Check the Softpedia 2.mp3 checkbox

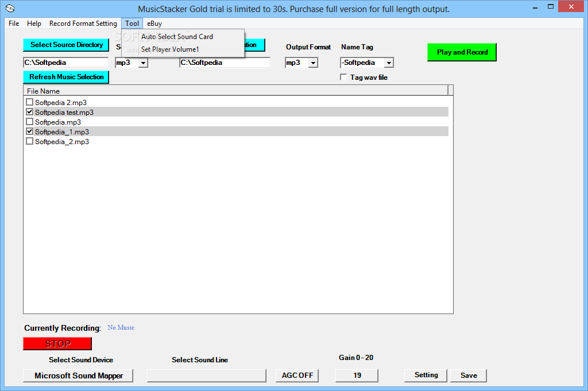[x=30, y=102]
